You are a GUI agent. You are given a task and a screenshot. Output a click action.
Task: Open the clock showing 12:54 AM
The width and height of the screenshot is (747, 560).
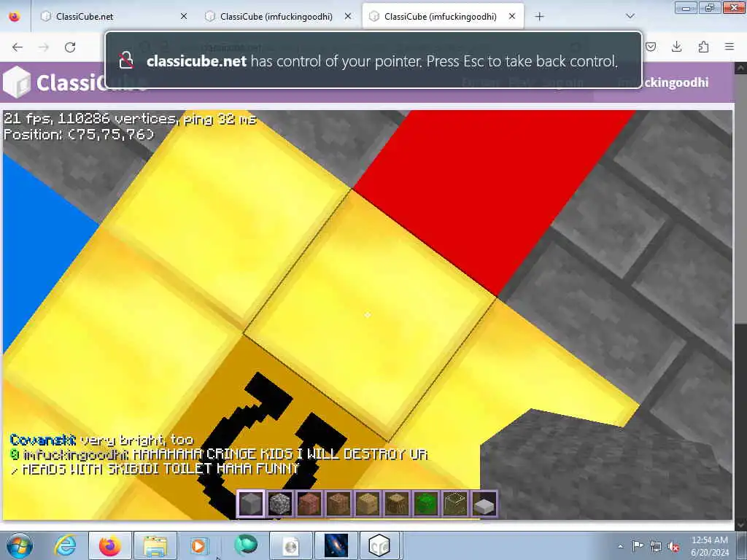tap(710, 546)
